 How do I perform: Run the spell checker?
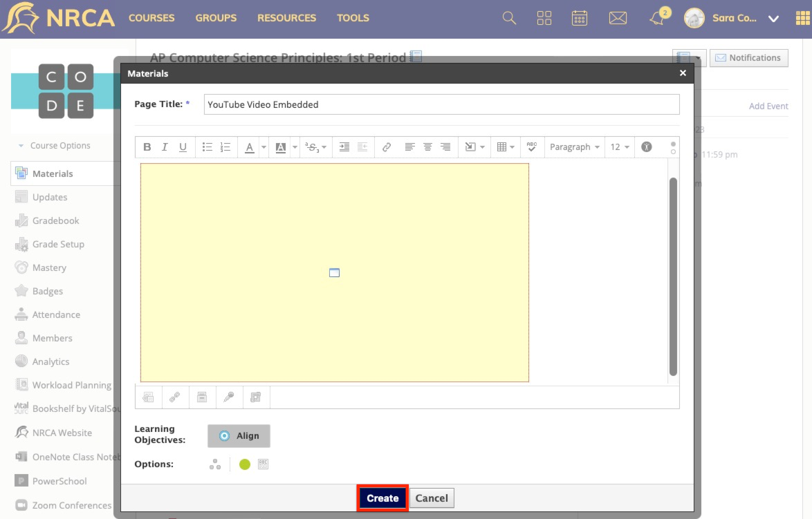click(x=532, y=147)
